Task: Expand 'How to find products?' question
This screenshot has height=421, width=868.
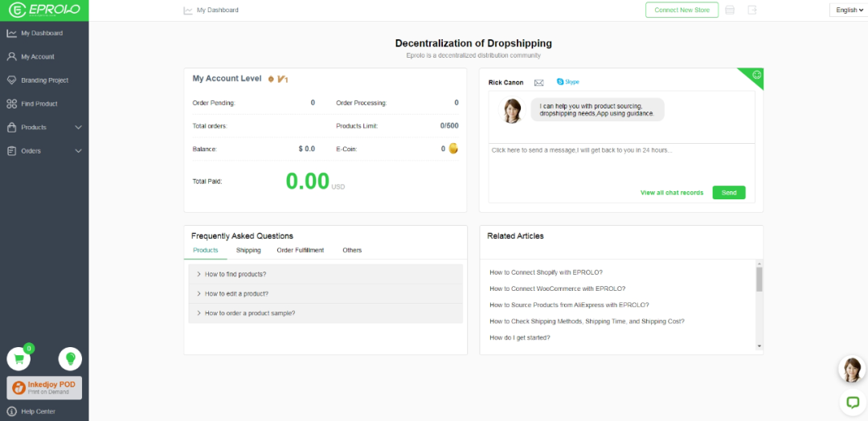Action: pos(235,274)
